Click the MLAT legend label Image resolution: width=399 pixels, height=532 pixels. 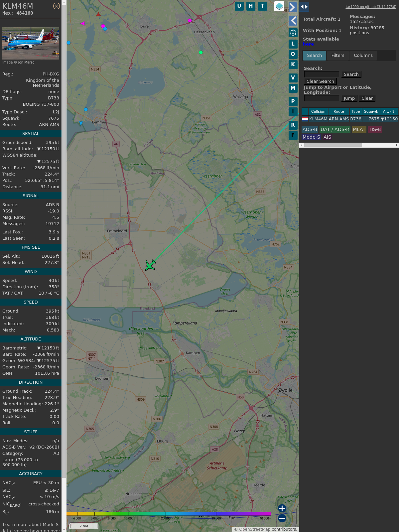tap(359, 129)
